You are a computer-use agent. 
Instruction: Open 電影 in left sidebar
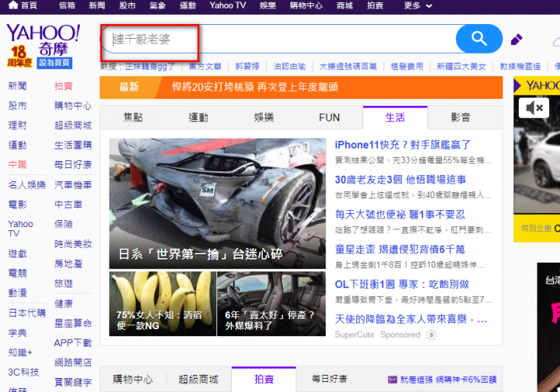click(x=17, y=205)
